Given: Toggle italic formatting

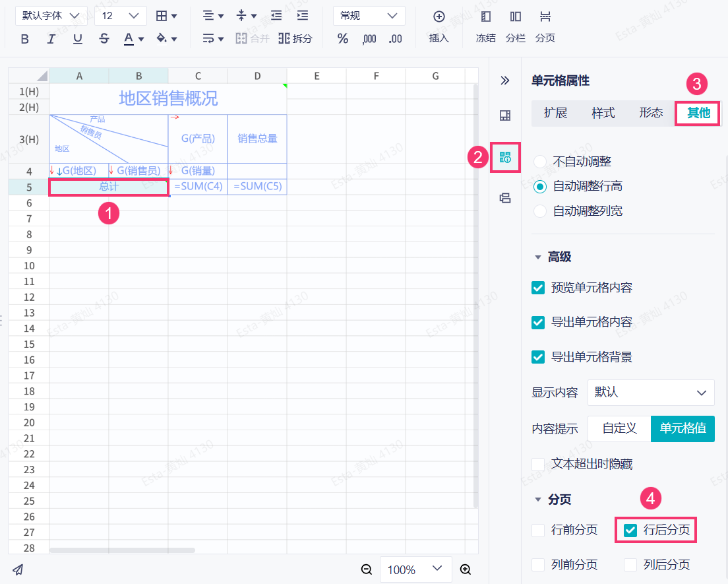Looking at the screenshot, I should pyautogui.click(x=51, y=39).
